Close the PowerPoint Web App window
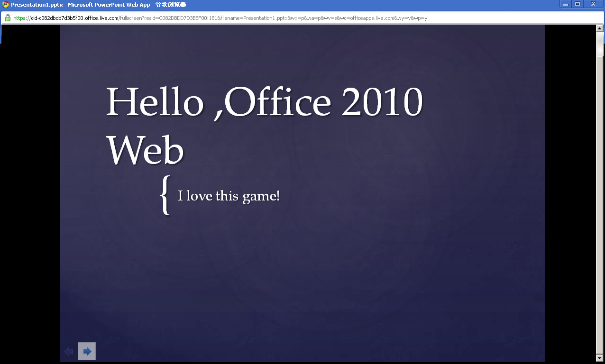Viewport: 605px width, 364px height. pyautogui.click(x=593, y=4)
